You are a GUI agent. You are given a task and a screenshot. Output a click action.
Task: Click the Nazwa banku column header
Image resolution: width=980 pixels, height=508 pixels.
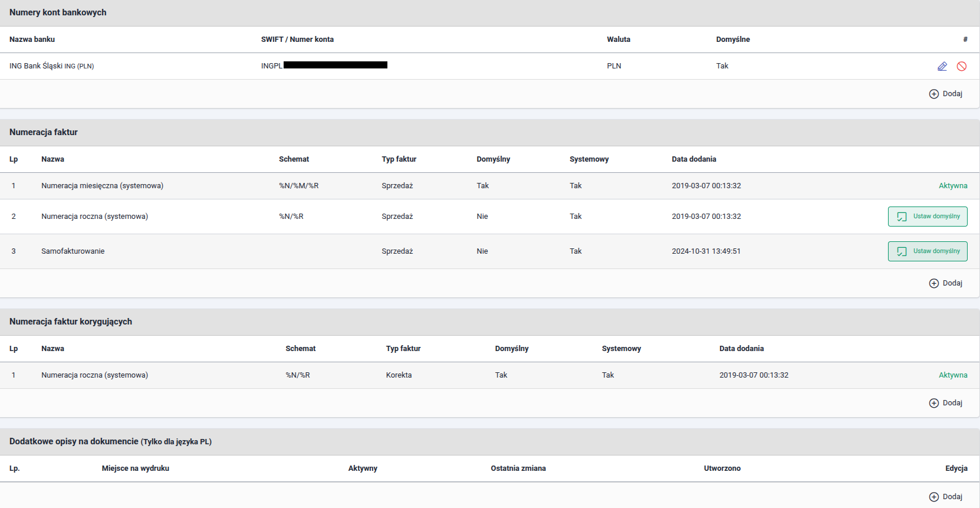point(32,40)
